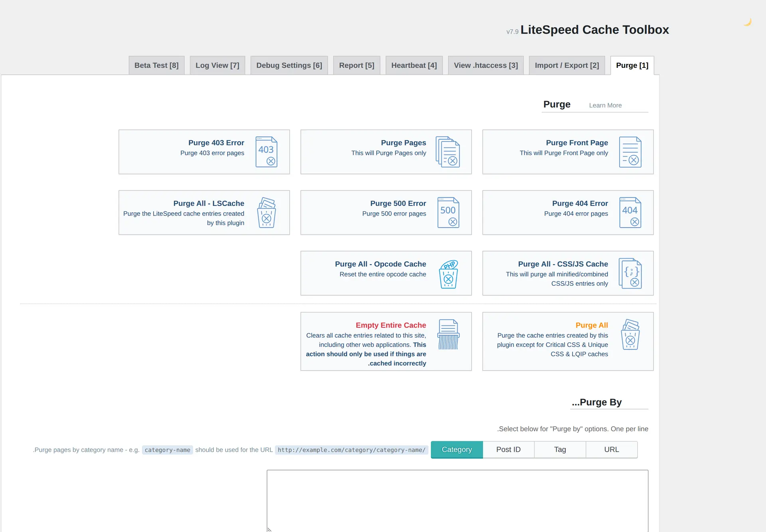Select the URL purge-by option
The height and width of the screenshot is (532, 766).
(612, 450)
